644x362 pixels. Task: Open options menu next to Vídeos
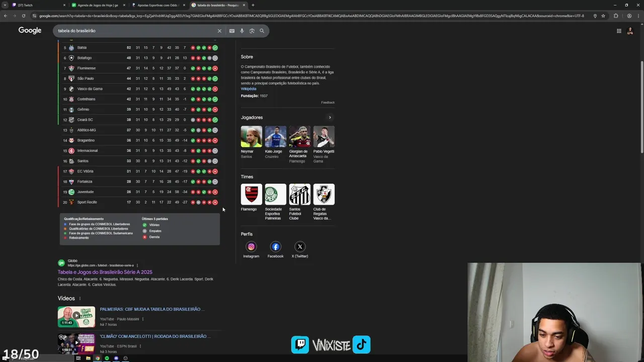[x=79, y=299]
